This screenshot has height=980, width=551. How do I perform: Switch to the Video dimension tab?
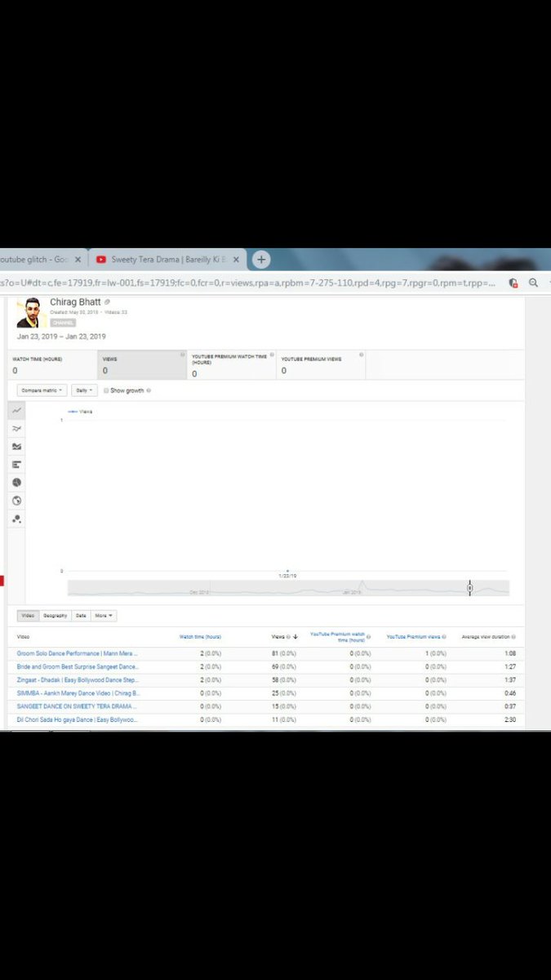tap(28, 615)
